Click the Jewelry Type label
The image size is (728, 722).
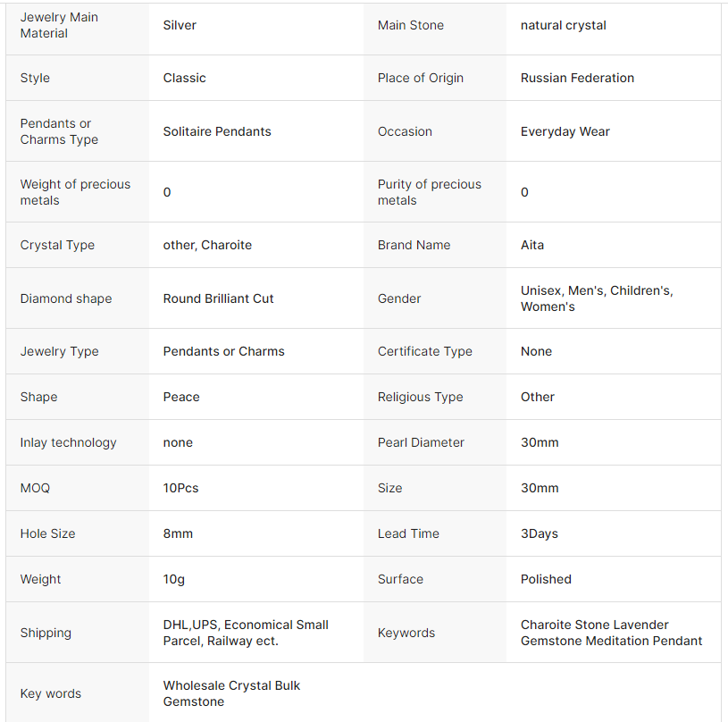[60, 351]
